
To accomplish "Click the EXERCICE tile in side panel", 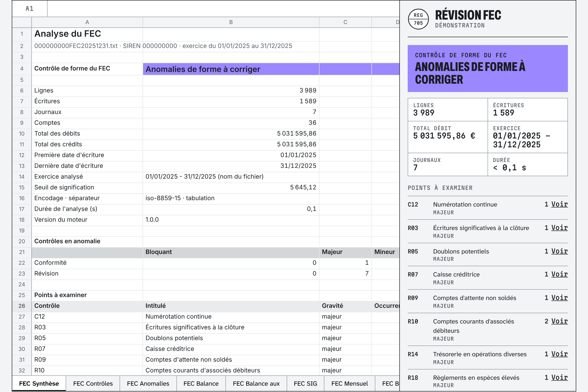I will [x=528, y=137].
